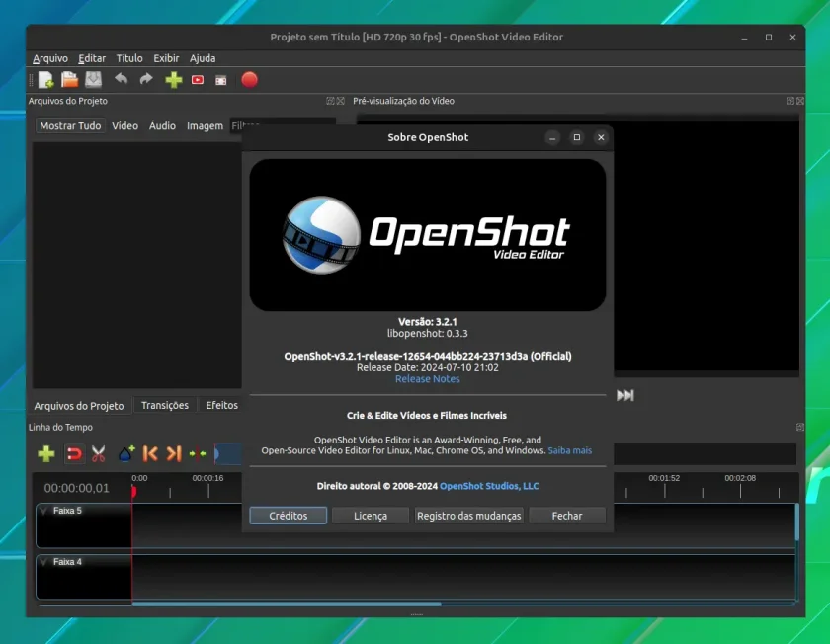Screen dimensions: 830x644
Task: Click the files filter text field
Action: [x=283, y=125]
